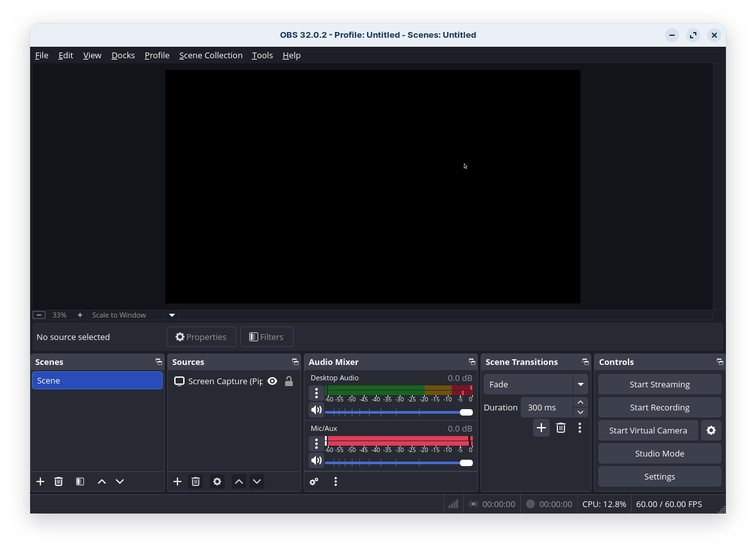Open the Scene Collection menu
This screenshot has width=756, height=550.
(211, 55)
